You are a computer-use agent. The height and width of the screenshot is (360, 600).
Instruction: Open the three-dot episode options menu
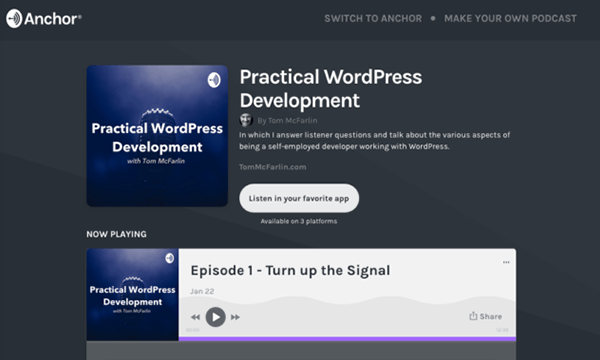pyautogui.click(x=506, y=262)
